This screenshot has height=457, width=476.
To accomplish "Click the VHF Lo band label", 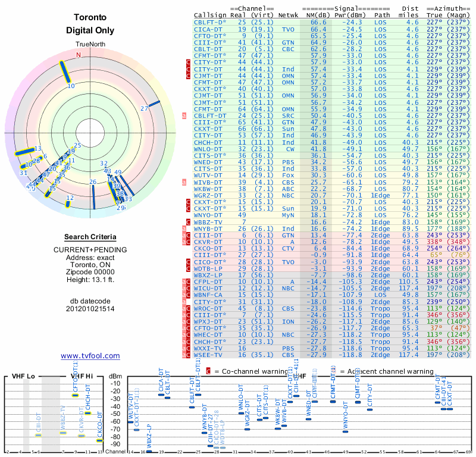I will [x=23, y=376].
